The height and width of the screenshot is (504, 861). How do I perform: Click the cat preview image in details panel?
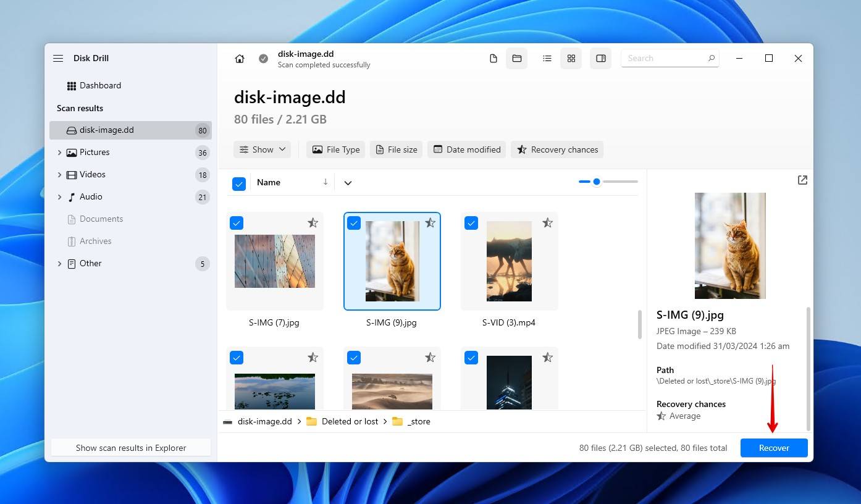pos(730,246)
